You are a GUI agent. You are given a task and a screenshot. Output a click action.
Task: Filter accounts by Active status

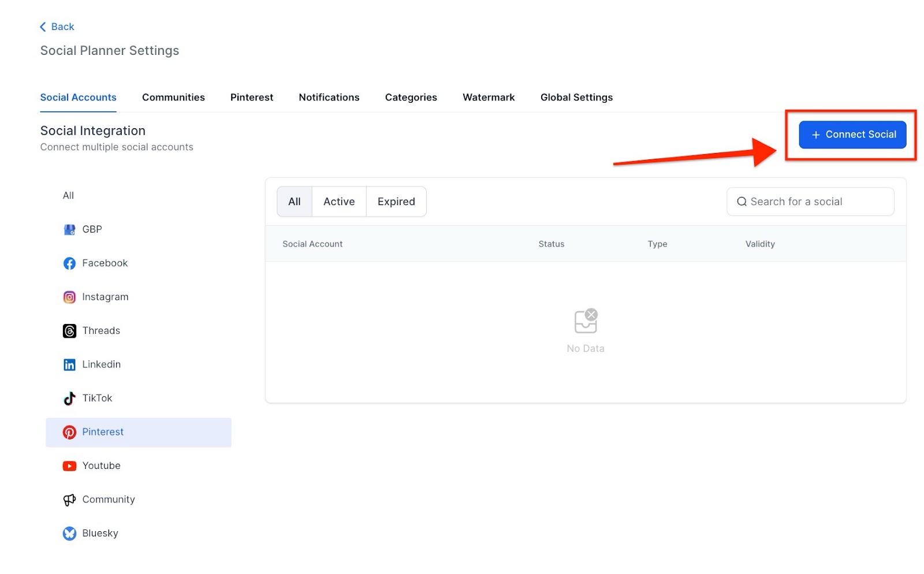click(339, 202)
